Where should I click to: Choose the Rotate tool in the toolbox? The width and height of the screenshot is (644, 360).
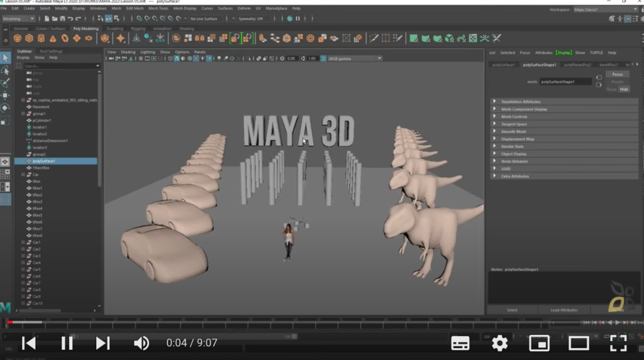(x=5, y=108)
